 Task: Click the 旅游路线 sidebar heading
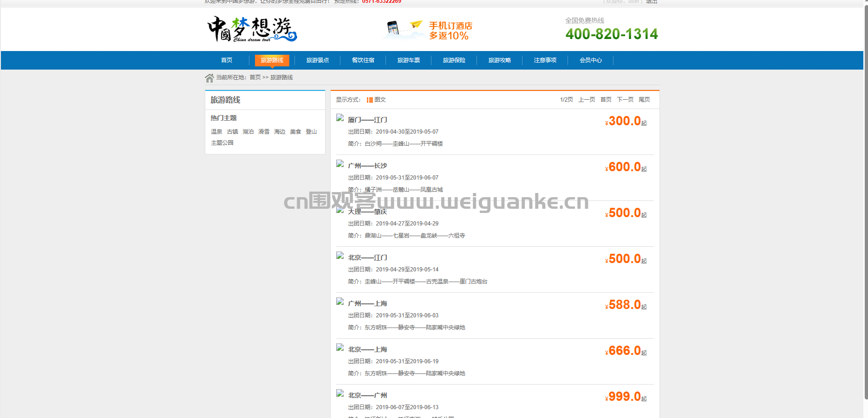225,100
